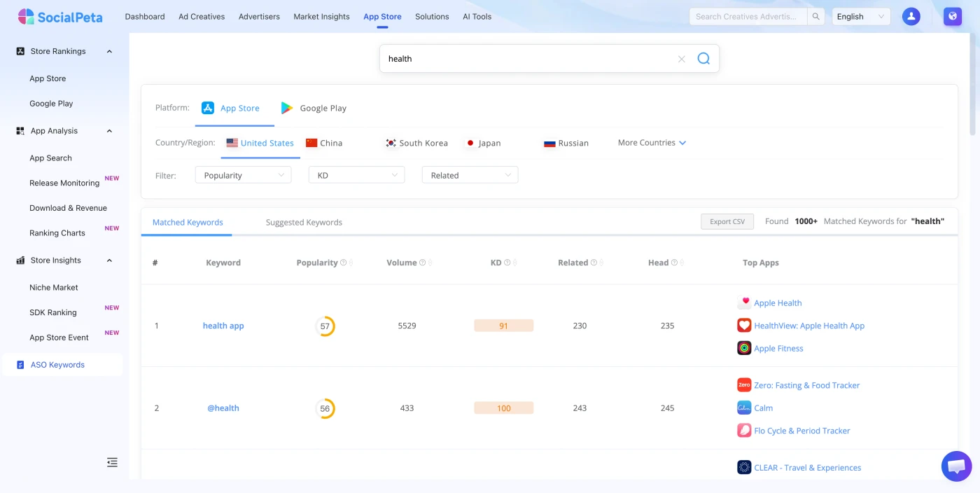This screenshot has height=493, width=980.
Task: Open the KD filter dropdown
Action: (x=356, y=175)
